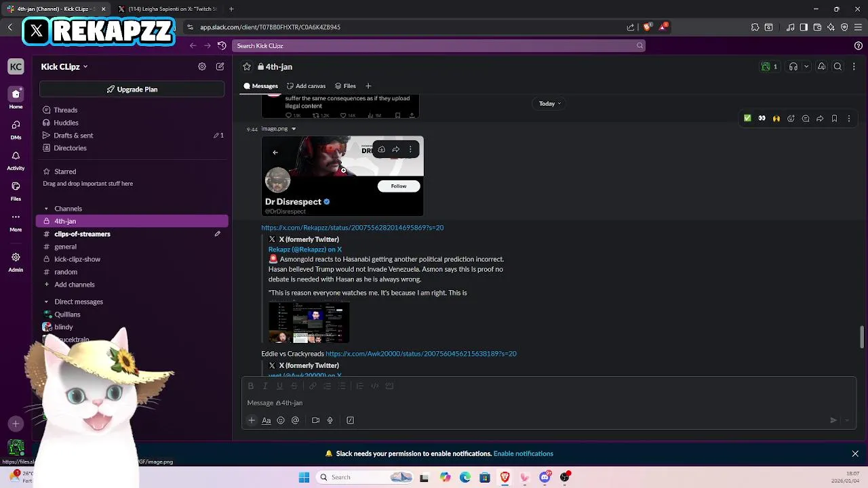The width and height of the screenshot is (868, 488).
Task: Go to Home in left rail
Action: pos(16,98)
